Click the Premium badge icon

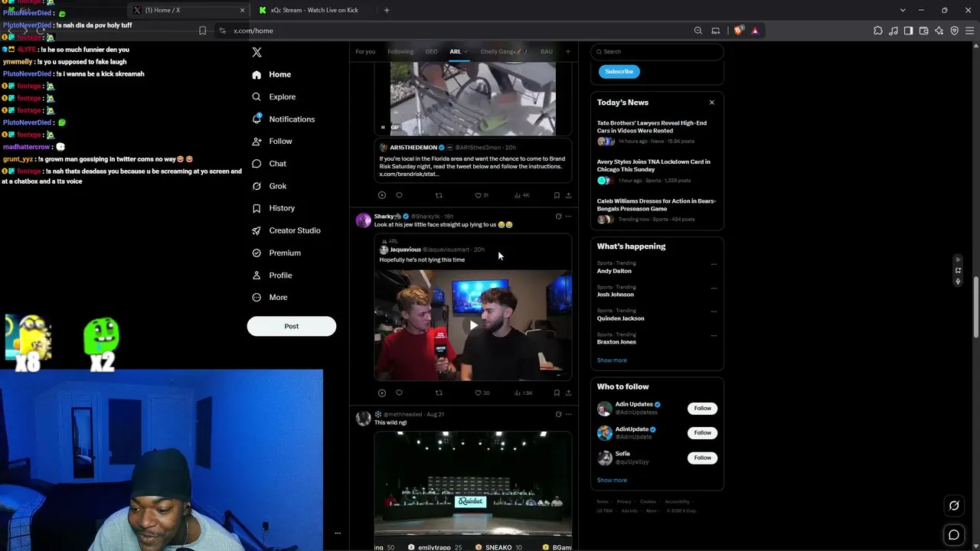[x=256, y=253]
